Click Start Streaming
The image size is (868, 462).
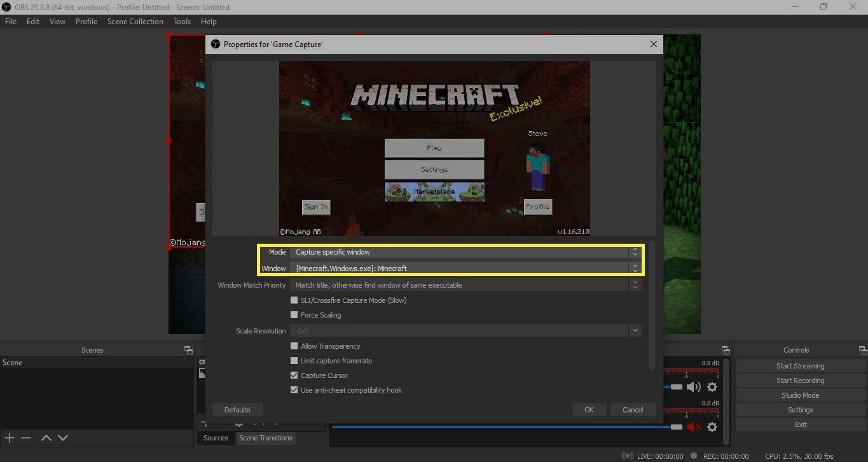click(800, 366)
